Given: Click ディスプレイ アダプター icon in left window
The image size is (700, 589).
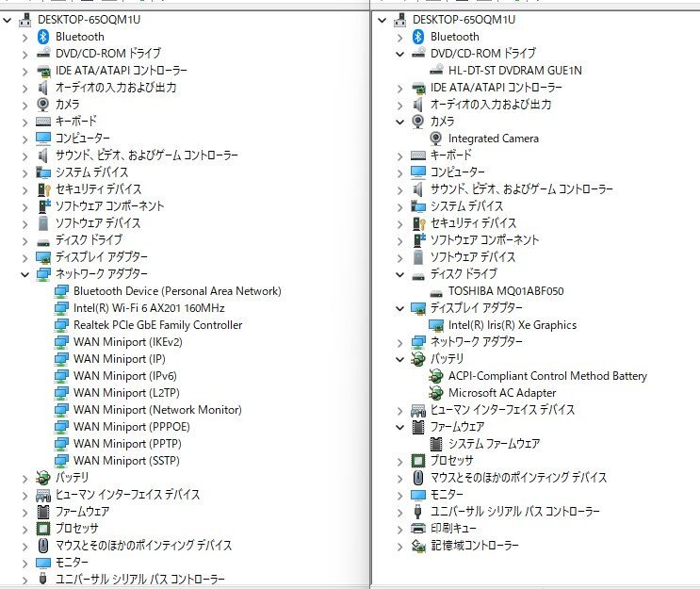Looking at the screenshot, I should tap(43, 257).
